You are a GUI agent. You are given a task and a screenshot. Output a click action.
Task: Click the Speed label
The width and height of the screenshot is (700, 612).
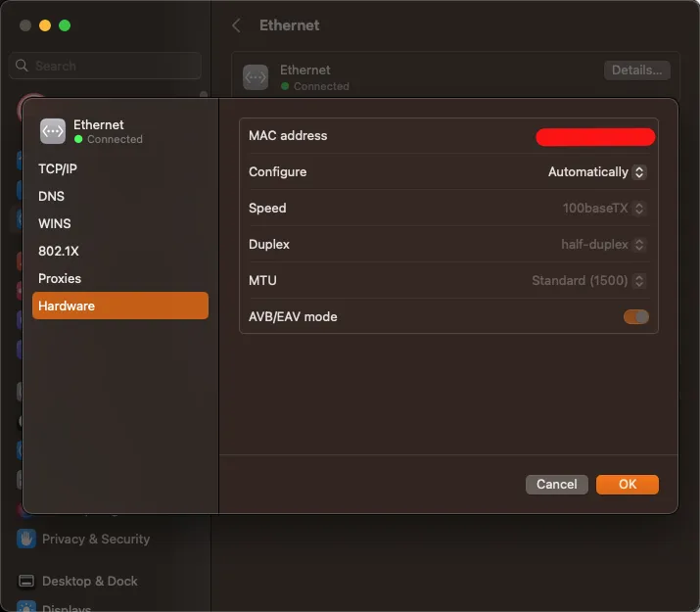tap(267, 208)
